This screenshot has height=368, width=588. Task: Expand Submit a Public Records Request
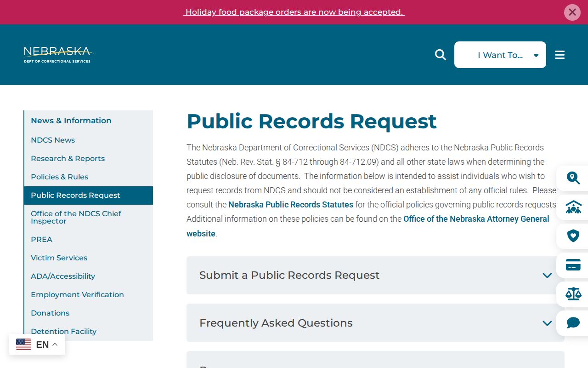[375, 275]
